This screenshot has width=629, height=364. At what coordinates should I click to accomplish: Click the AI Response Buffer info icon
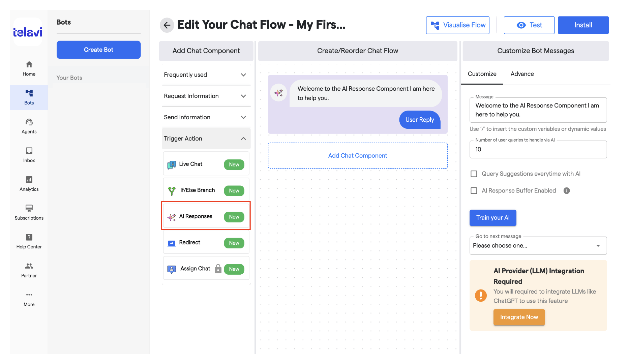coord(567,191)
